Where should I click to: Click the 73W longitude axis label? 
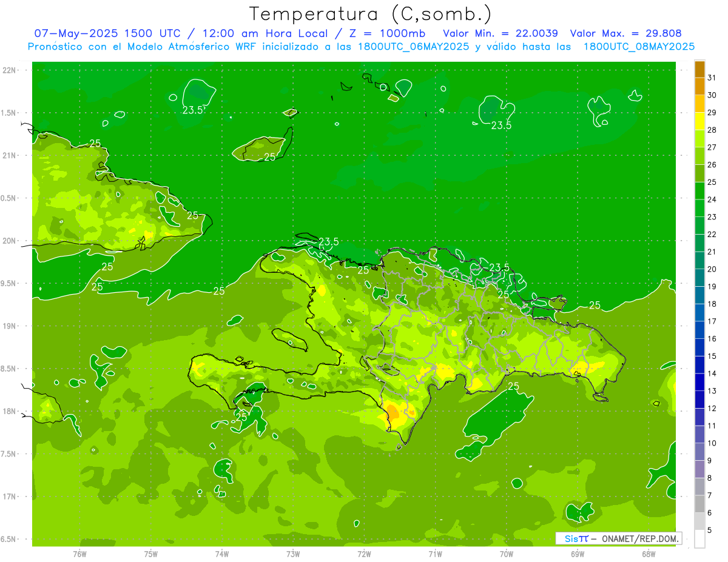[x=293, y=554]
